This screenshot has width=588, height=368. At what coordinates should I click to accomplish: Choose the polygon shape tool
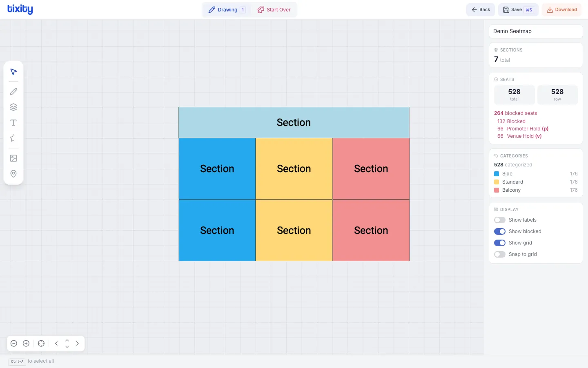point(13,138)
